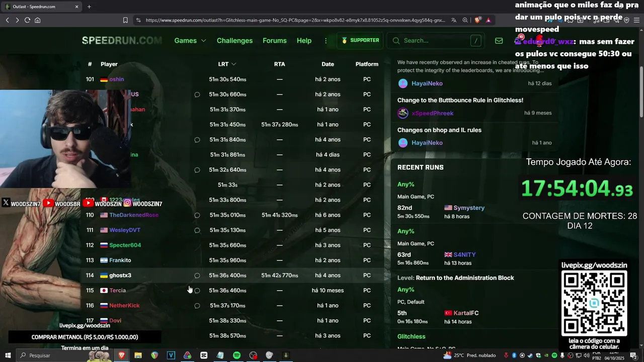Go back with the browser back arrow

tap(7, 20)
